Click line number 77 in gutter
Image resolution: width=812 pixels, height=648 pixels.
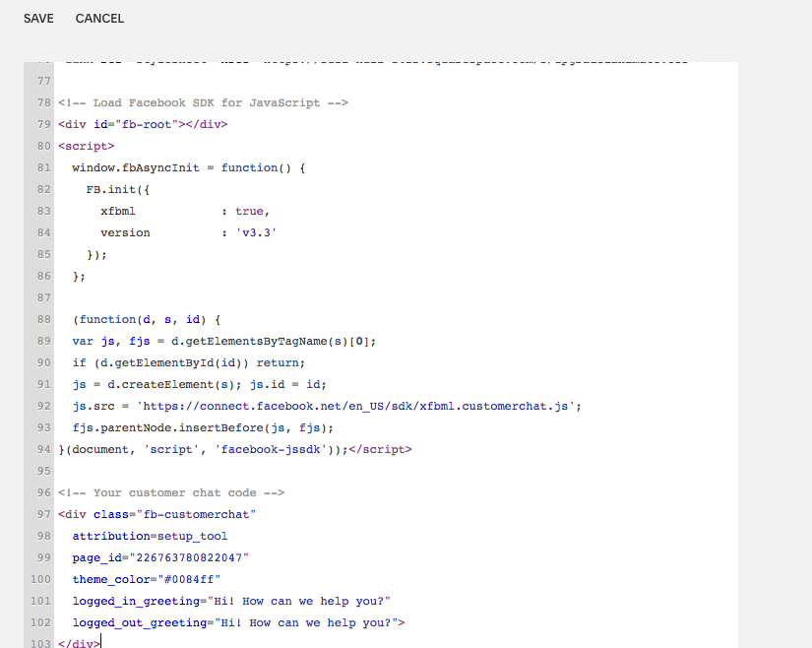[x=44, y=82]
